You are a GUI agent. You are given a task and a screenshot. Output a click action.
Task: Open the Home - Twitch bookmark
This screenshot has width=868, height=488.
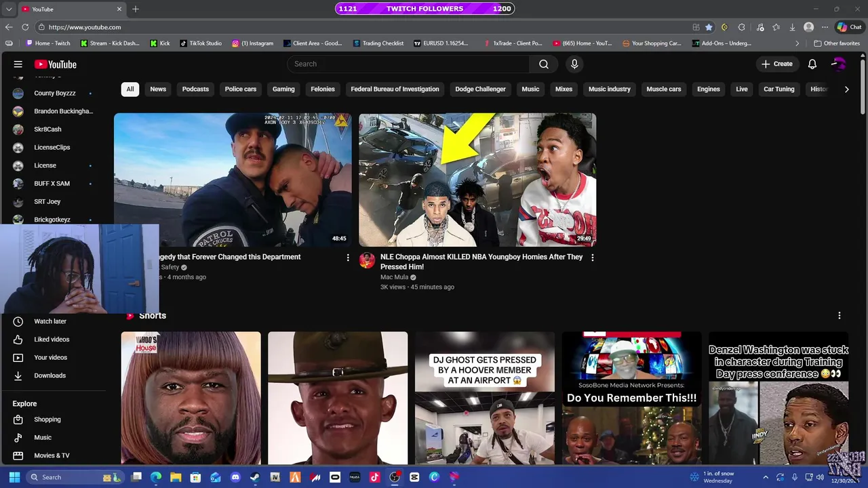(47, 43)
